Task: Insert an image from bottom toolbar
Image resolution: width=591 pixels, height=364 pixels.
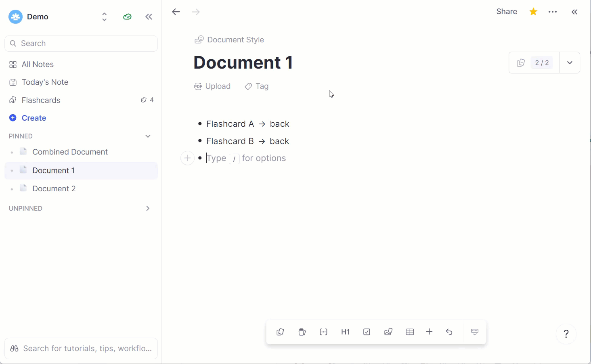Action: pyautogui.click(x=388, y=332)
